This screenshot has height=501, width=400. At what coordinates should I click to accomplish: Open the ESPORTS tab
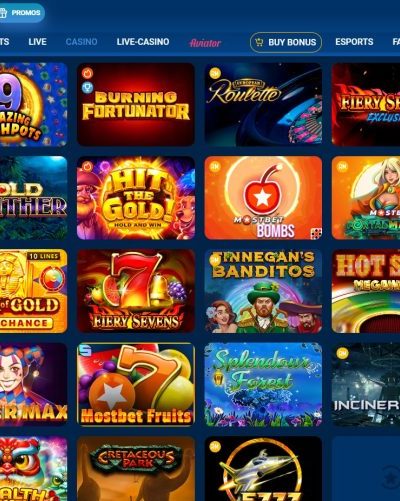tap(354, 42)
